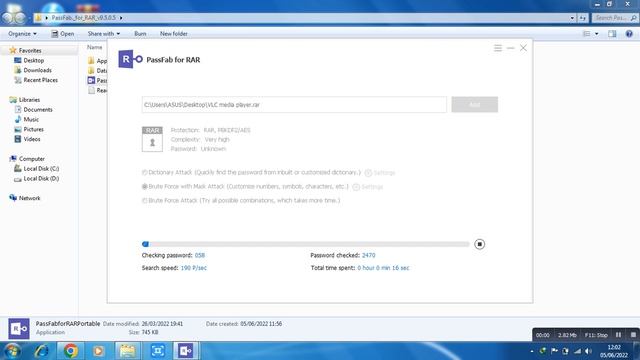Open Explorer help icon

pos(629,33)
